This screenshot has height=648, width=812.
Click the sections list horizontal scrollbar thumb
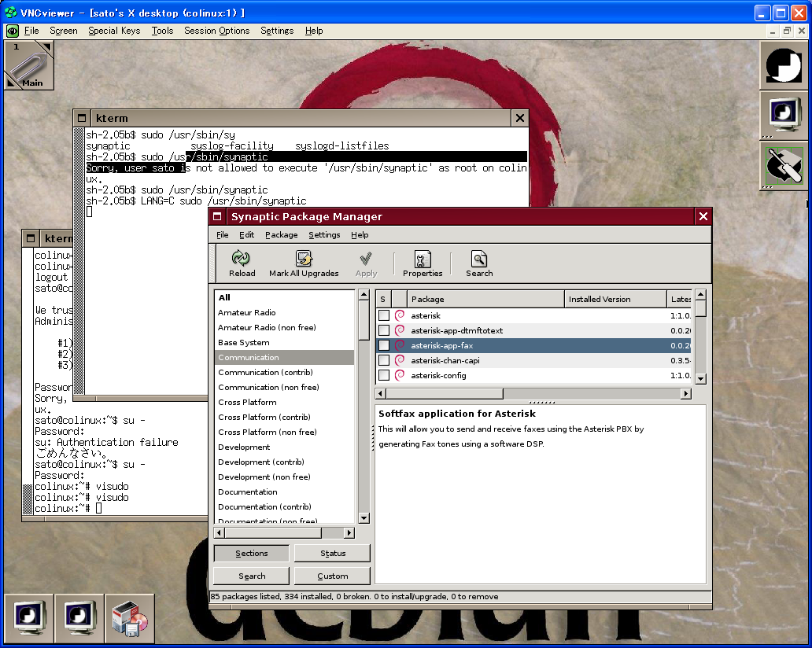(273, 532)
